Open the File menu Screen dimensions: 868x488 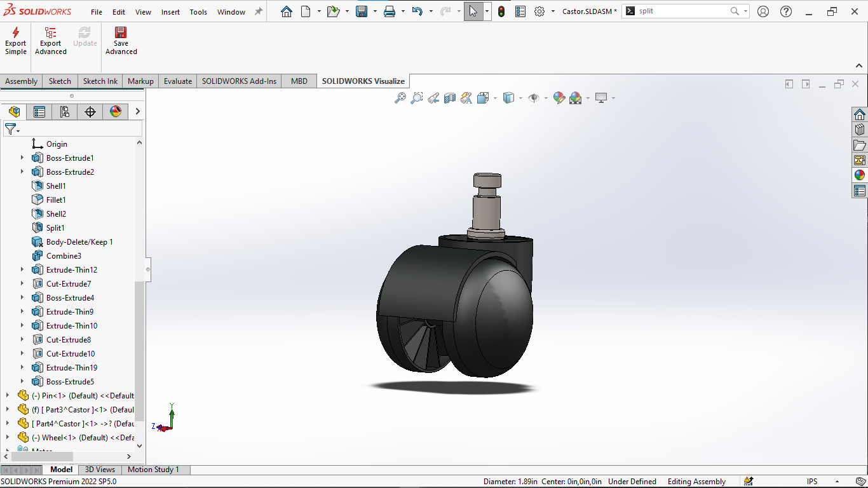(97, 12)
